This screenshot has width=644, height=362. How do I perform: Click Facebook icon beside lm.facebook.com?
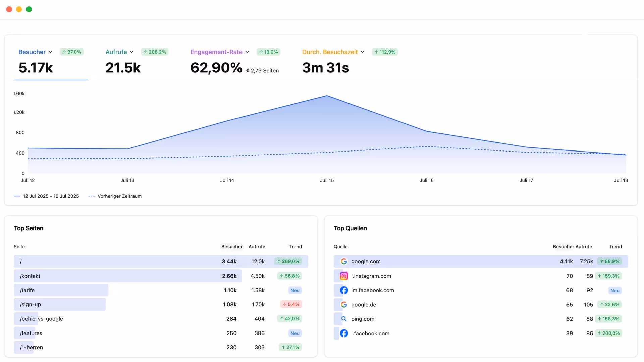pyautogui.click(x=344, y=290)
